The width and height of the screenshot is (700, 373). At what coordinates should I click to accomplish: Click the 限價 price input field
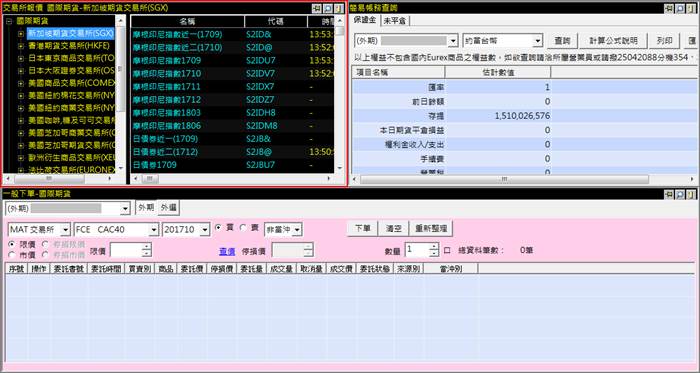point(126,250)
